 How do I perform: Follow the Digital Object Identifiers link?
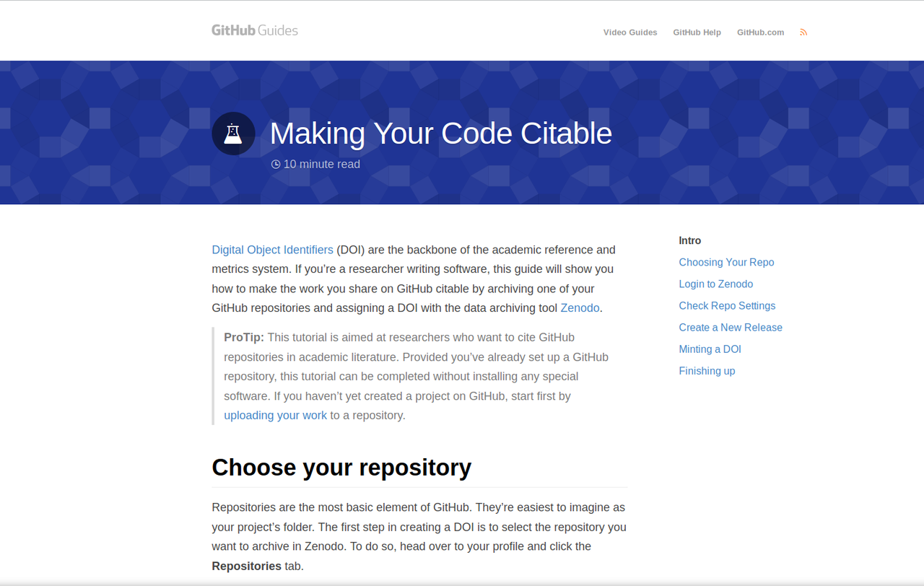(x=272, y=250)
